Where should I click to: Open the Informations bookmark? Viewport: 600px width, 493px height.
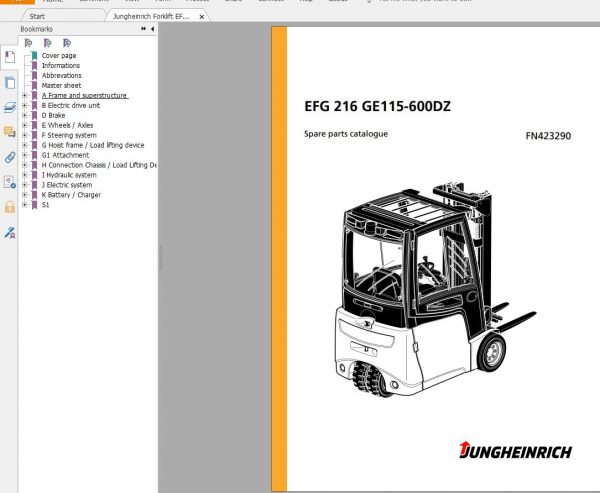[x=60, y=65]
